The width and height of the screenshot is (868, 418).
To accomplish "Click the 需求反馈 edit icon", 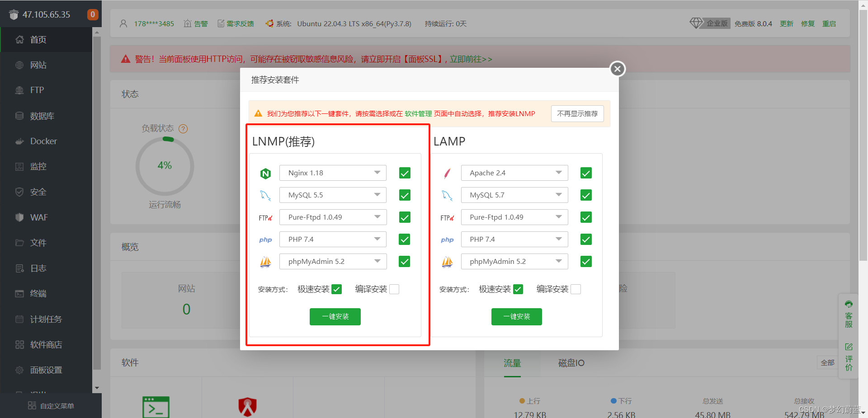I will [x=221, y=23].
